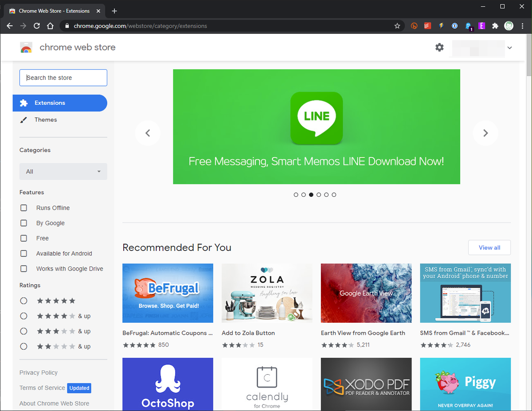
Task: Open the All categories dropdown
Action: (x=63, y=172)
